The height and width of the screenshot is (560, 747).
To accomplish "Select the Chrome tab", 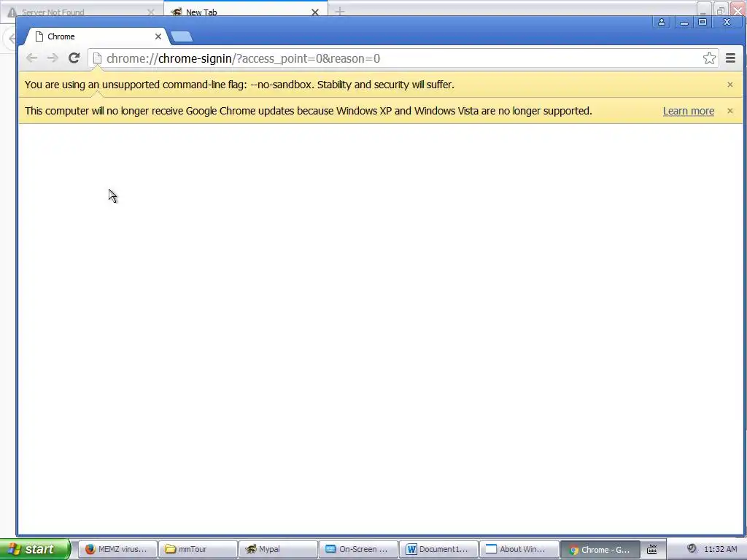I will pos(97,36).
